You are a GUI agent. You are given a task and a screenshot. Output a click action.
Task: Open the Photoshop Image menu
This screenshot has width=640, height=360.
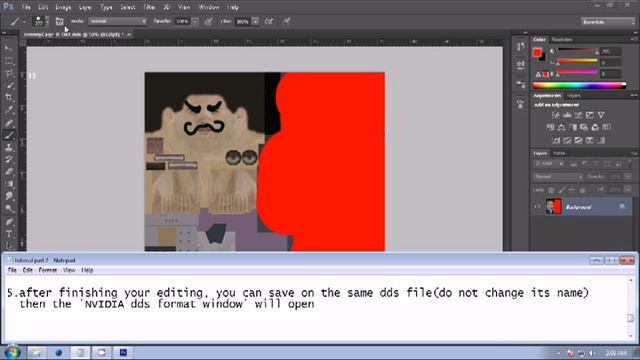[x=63, y=7]
